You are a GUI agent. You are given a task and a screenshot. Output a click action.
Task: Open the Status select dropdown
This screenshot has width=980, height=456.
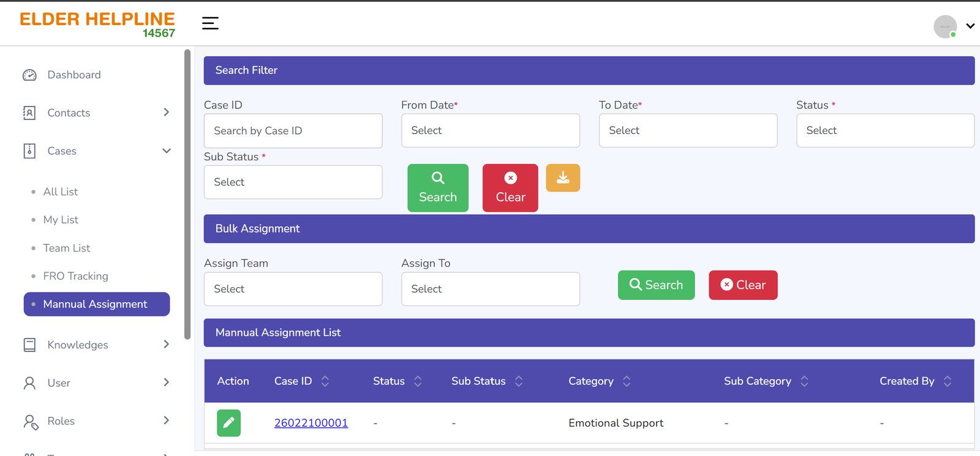click(885, 130)
